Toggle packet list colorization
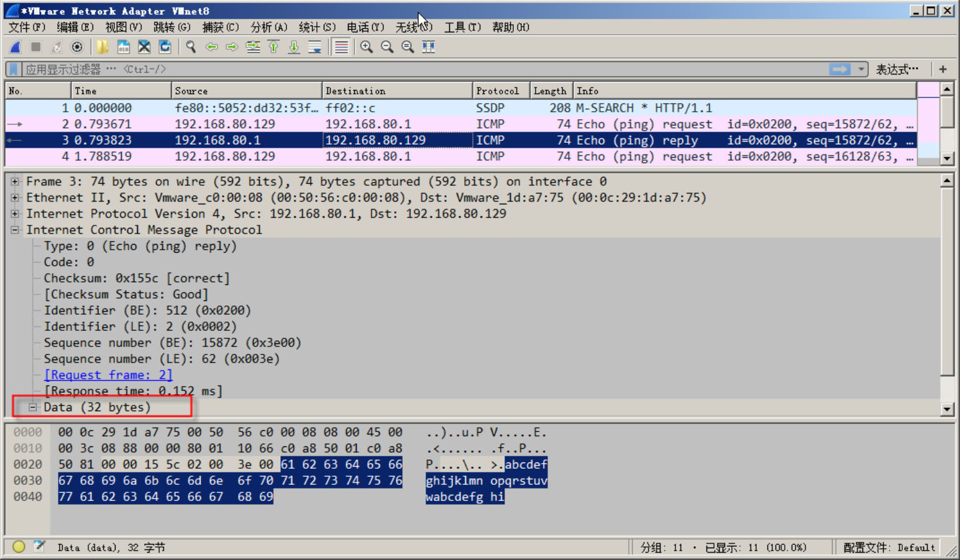This screenshot has width=960, height=560. coord(341,47)
